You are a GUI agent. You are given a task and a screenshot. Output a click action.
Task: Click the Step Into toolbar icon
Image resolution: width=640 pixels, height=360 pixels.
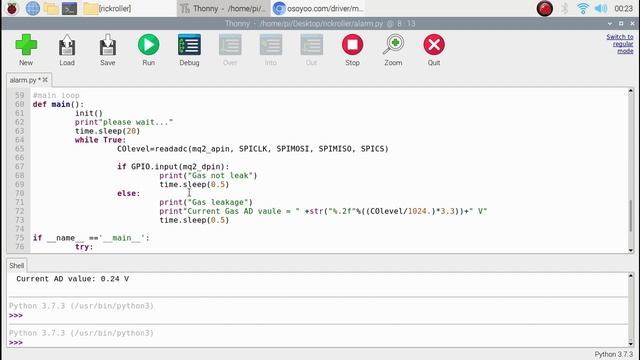point(271,50)
